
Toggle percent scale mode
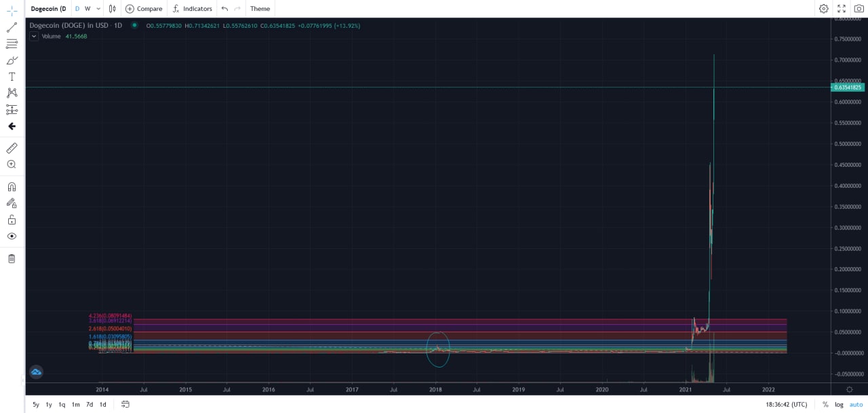point(825,405)
